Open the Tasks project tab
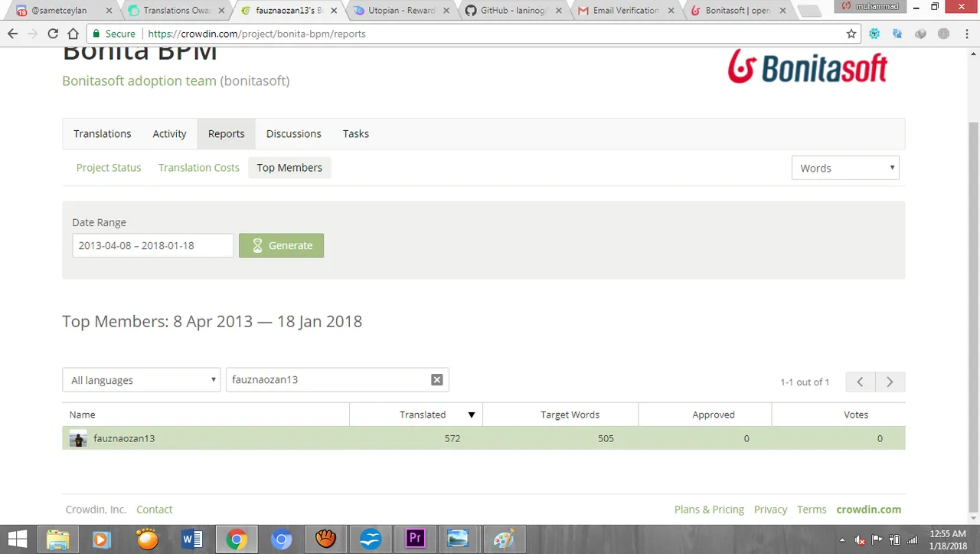The height and width of the screenshot is (554, 980). [356, 133]
